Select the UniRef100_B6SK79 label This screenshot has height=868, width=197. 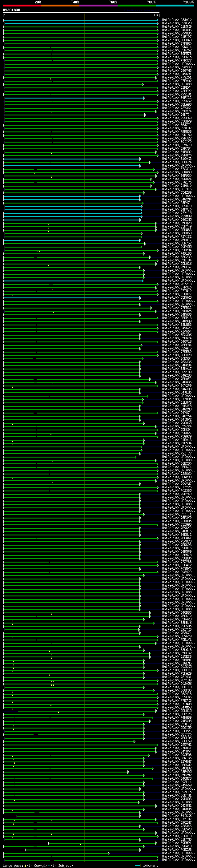[177, 206]
